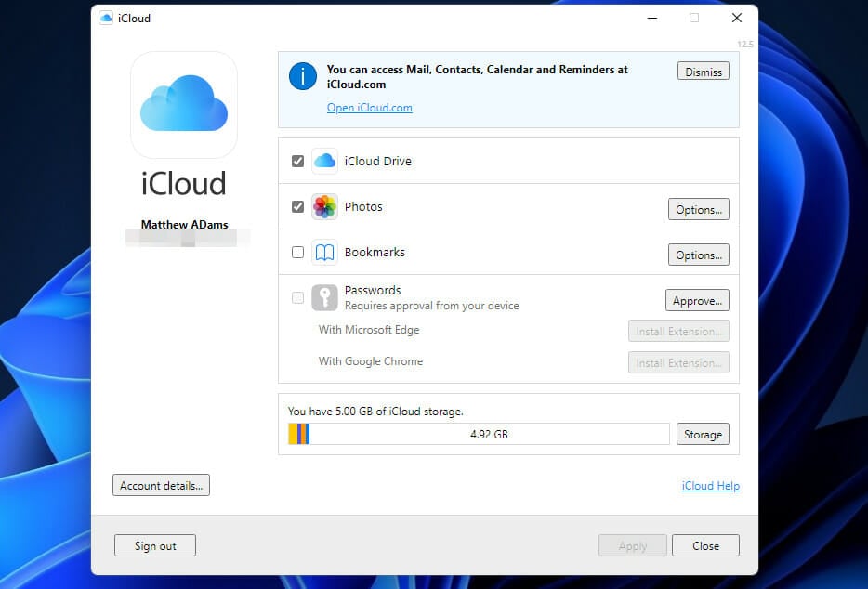Click Install Extension for Microsoft Edge
Viewport: 868px width, 589px height.
(x=678, y=331)
